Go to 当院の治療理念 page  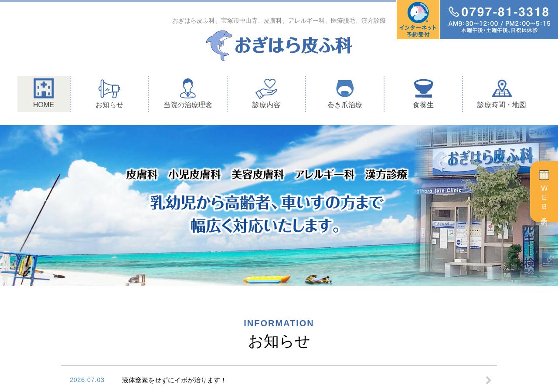click(188, 94)
